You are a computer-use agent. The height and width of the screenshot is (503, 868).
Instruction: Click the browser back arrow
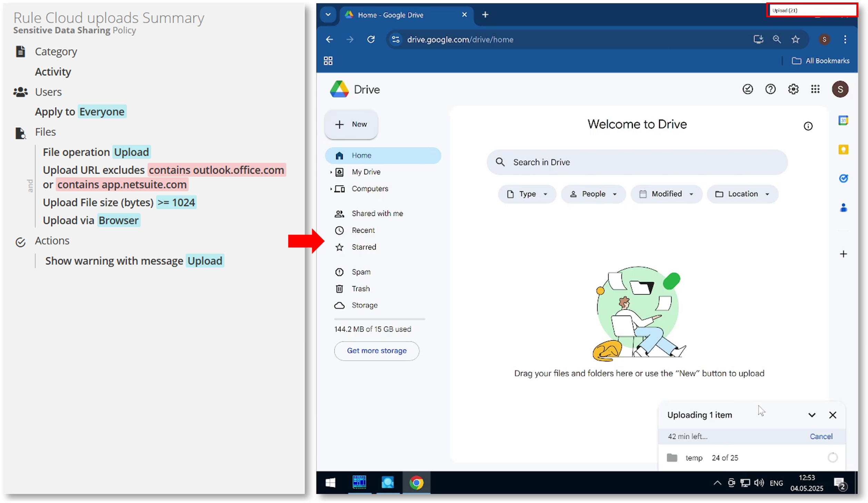click(x=329, y=39)
